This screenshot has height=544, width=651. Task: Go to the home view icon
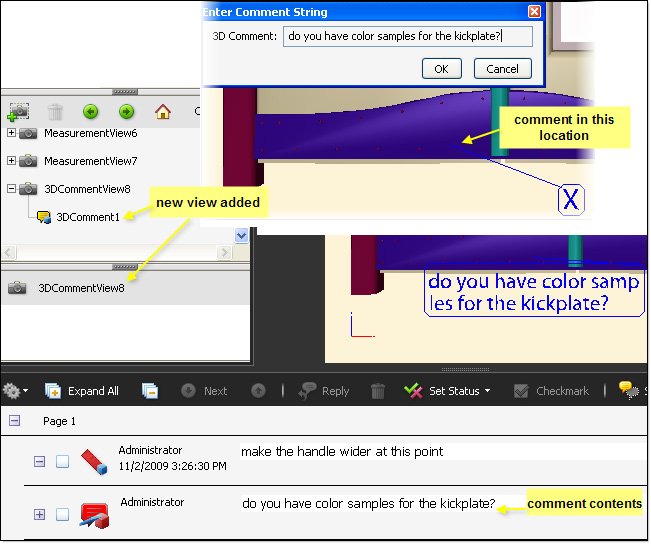point(163,111)
